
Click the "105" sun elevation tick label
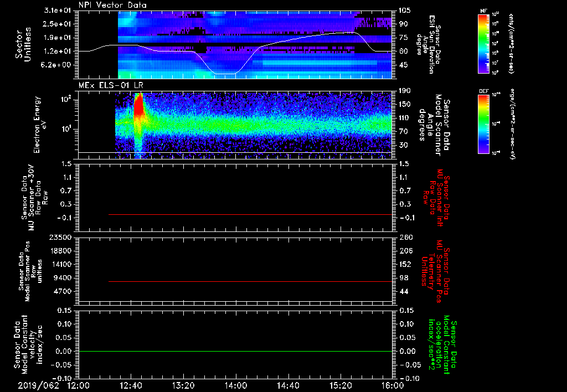point(405,11)
